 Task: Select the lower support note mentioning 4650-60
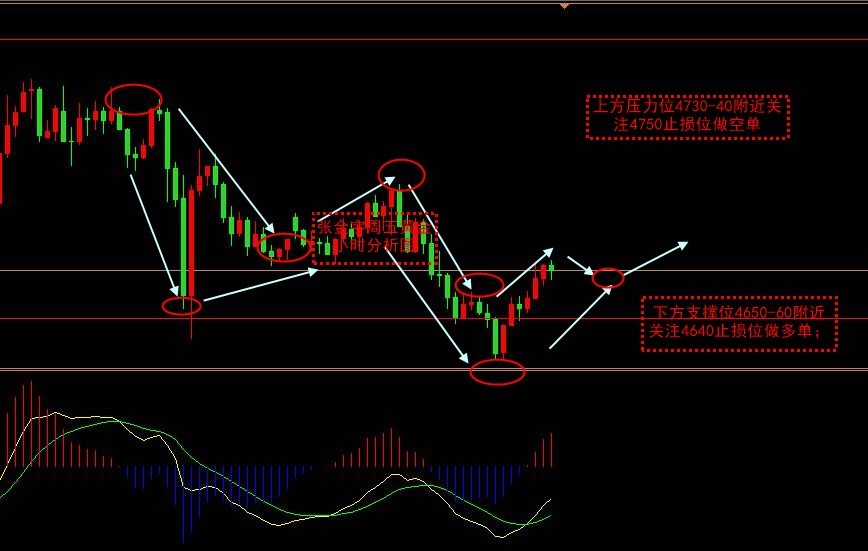739,323
